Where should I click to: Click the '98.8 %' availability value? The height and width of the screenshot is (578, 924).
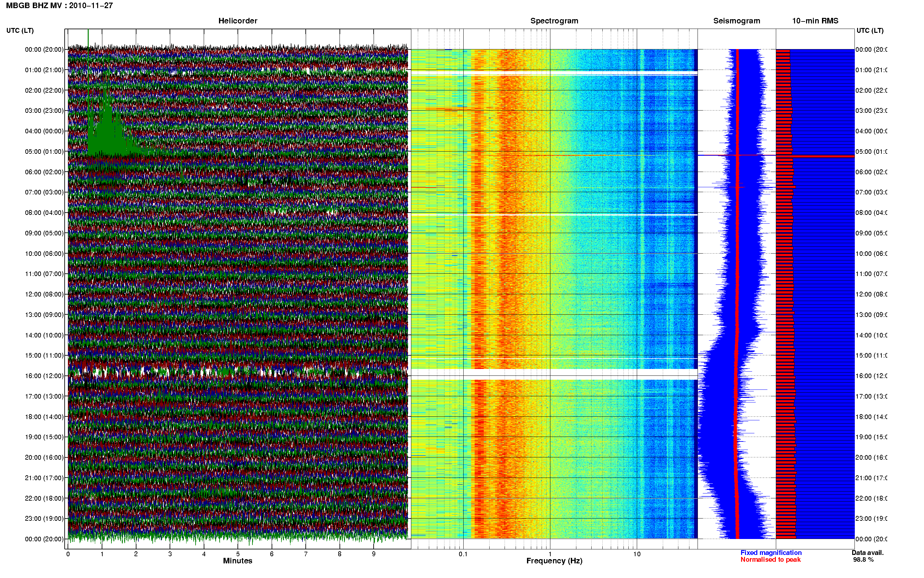point(863,560)
